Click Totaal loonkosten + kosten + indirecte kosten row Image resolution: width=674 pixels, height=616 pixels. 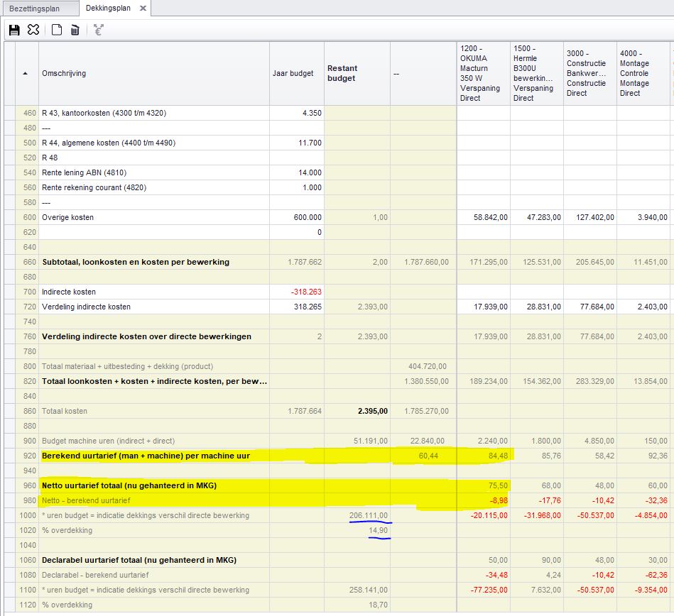coord(154,382)
